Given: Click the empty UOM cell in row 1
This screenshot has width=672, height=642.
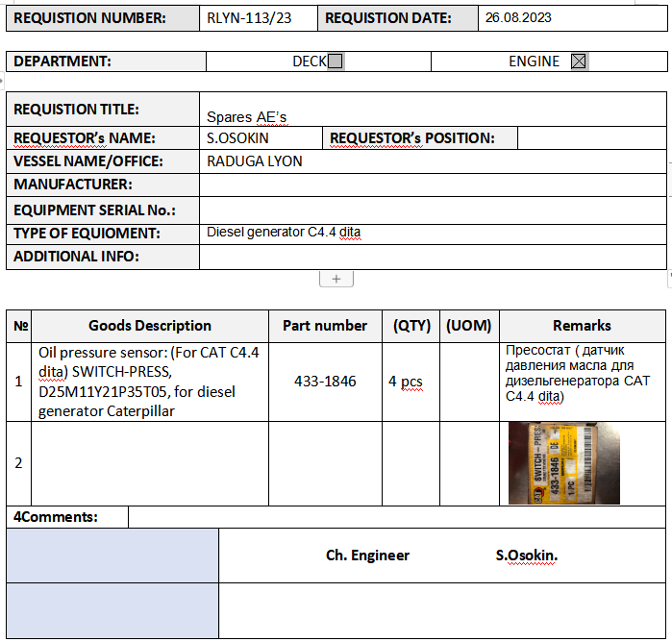Looking at the screenshot, I should 468,382.
